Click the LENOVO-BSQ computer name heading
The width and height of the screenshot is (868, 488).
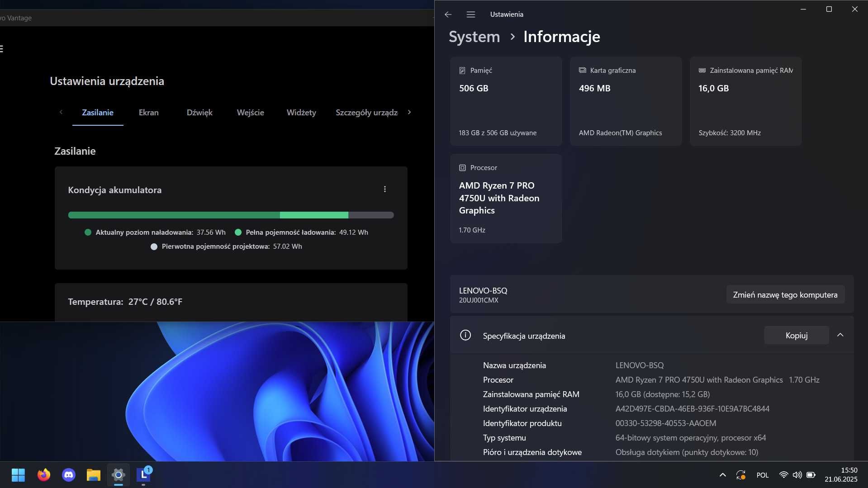[483, 291]
